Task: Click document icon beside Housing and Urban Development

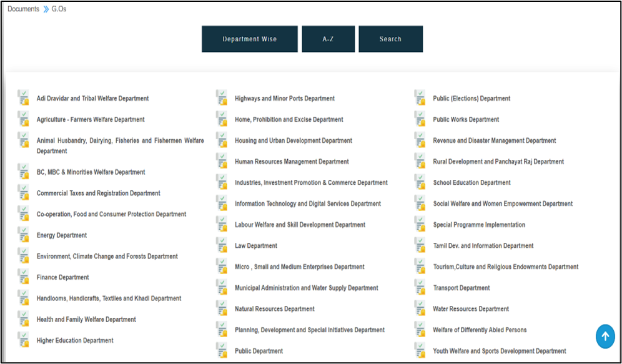Action: click(222, 140)
